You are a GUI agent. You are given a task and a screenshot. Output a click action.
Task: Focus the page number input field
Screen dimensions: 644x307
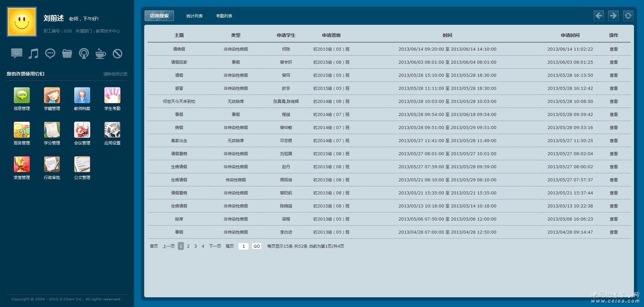[243, 246]
